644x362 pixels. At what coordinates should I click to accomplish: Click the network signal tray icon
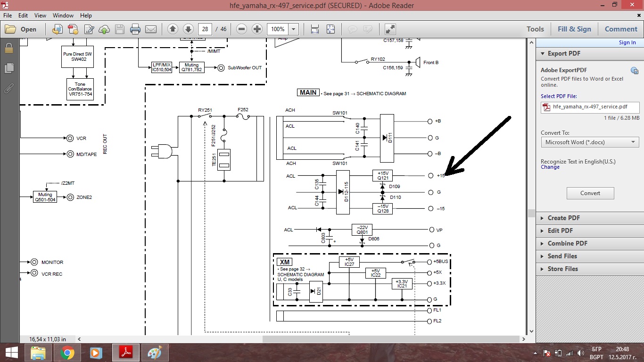[x=569, y=353]
